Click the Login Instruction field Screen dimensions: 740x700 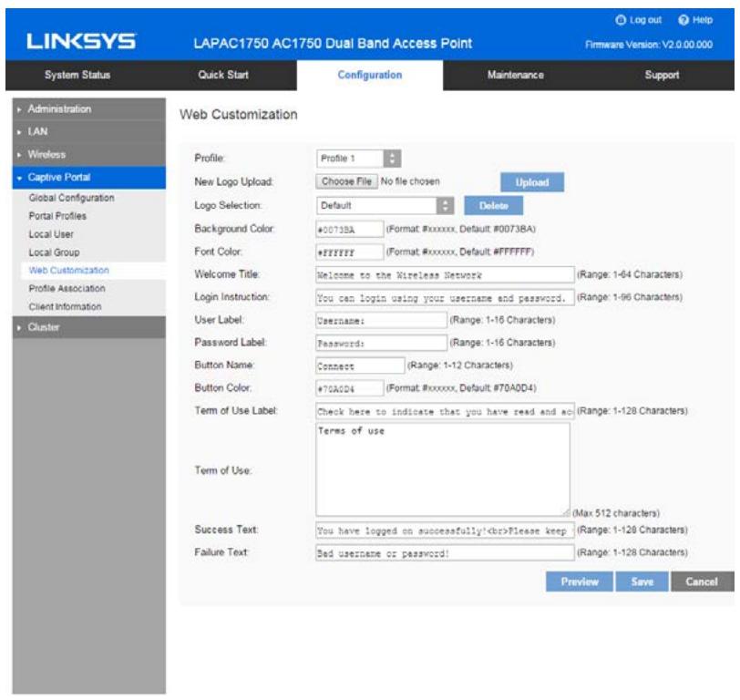pos(445,298)
